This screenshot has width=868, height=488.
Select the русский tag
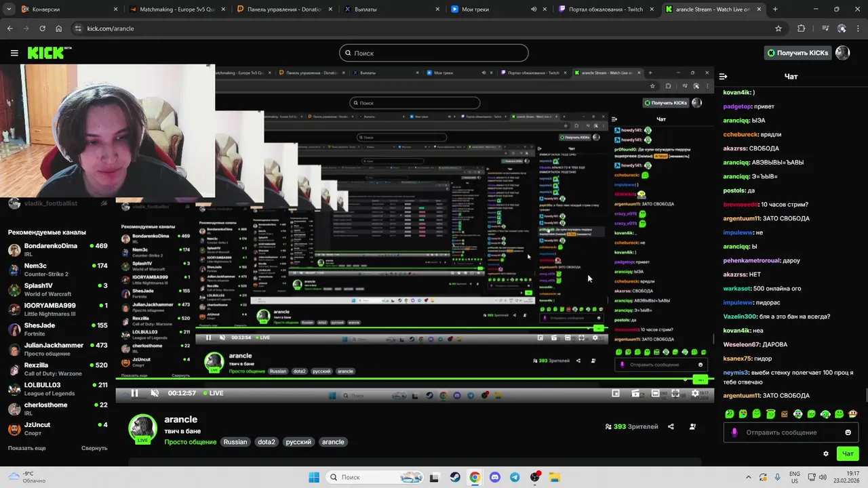(298, 442)
